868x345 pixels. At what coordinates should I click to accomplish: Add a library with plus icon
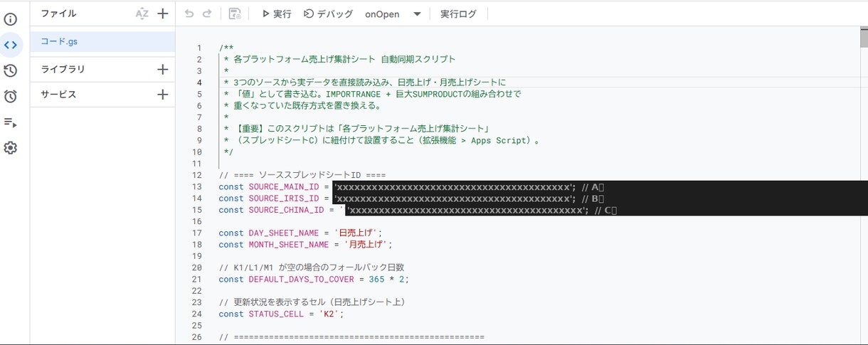click(162, 69)
